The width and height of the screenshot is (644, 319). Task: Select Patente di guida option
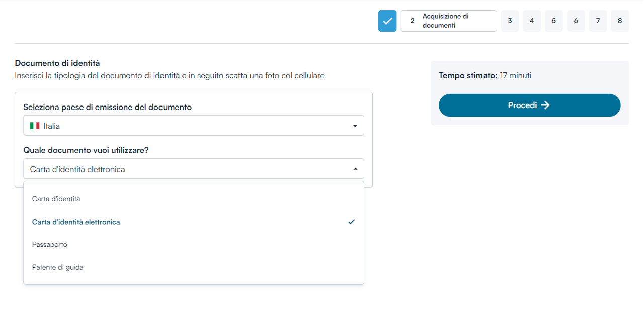tap(58, 267)
